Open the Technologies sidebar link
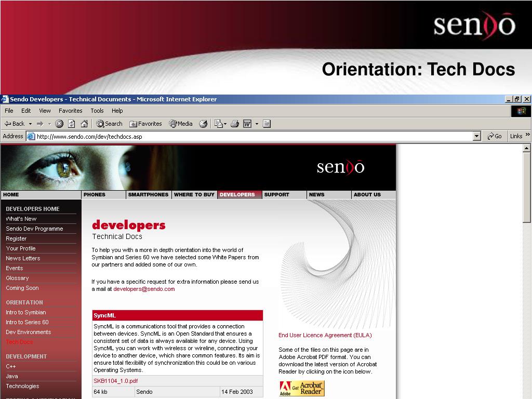 22,386
